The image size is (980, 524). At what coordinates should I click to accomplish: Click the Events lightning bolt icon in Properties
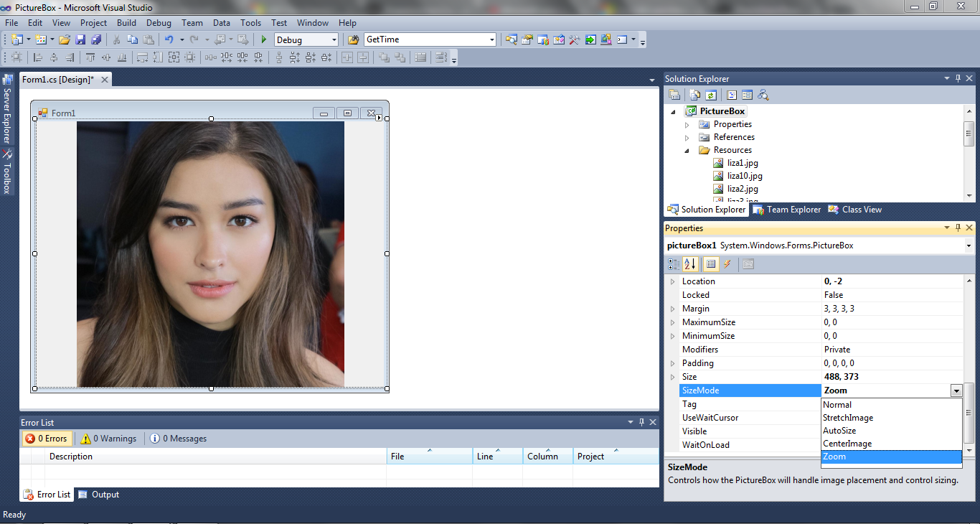tap(727, 263)
